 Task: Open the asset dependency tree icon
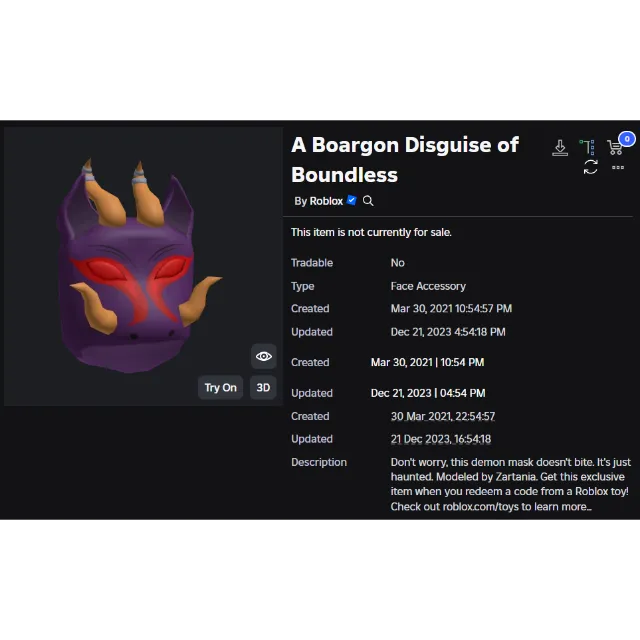[x=587, y=147]
